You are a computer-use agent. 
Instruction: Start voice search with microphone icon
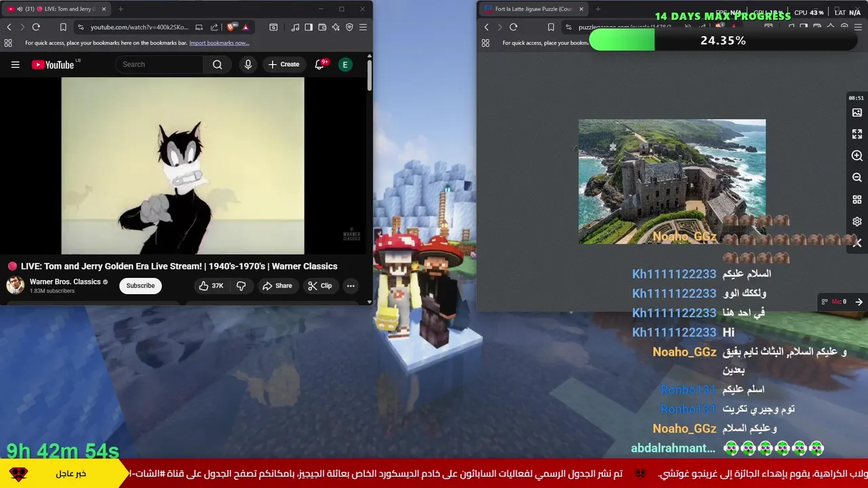click(x=248, y=64)
